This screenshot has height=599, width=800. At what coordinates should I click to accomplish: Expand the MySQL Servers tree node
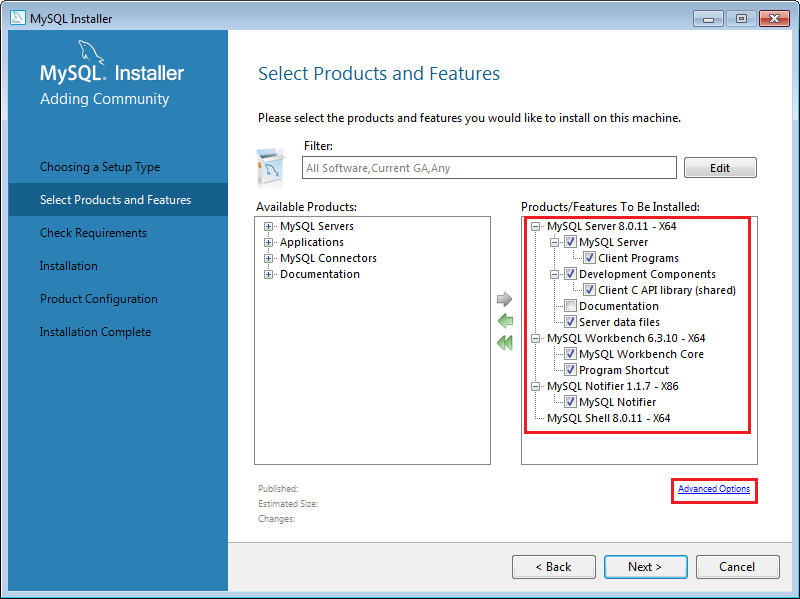[x=269, y=226]
